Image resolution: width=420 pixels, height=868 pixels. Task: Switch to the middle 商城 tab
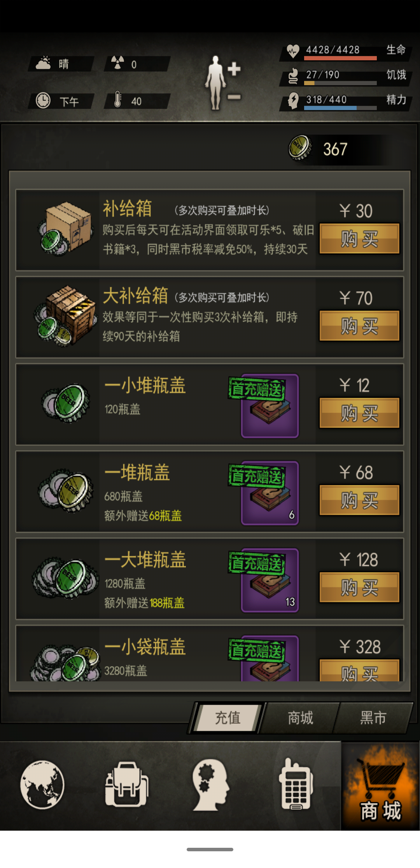(x=300, y=718)
